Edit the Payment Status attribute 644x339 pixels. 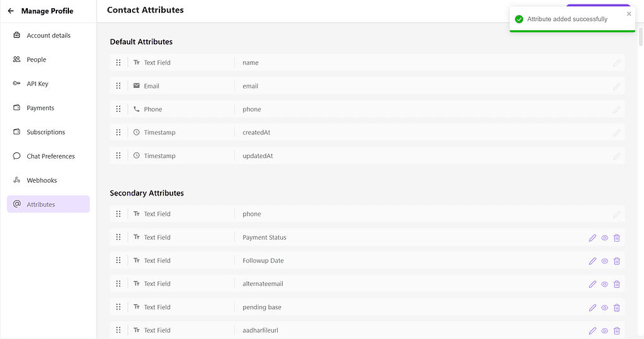(592, 238)
